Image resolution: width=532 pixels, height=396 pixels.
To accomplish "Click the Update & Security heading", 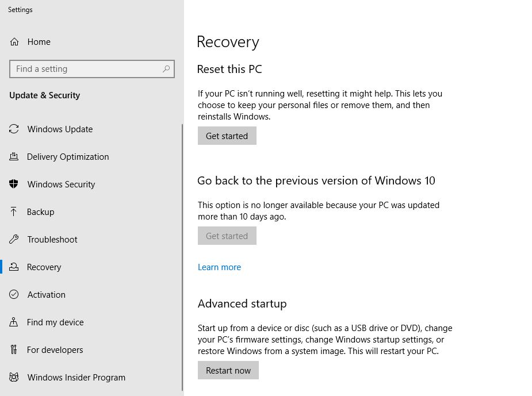I will pyautogui.click(x=45, y=95).
